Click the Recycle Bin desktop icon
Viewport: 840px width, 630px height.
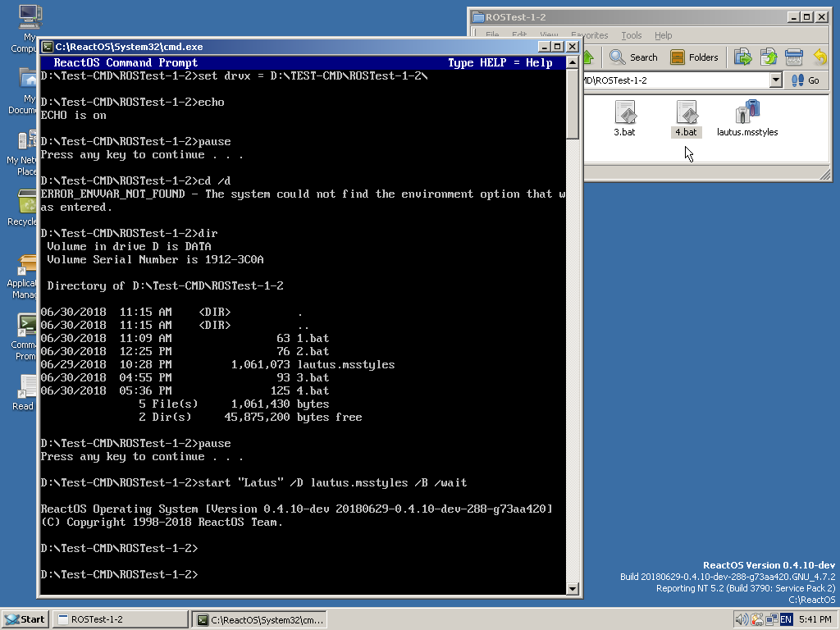[x=25, y=205]
